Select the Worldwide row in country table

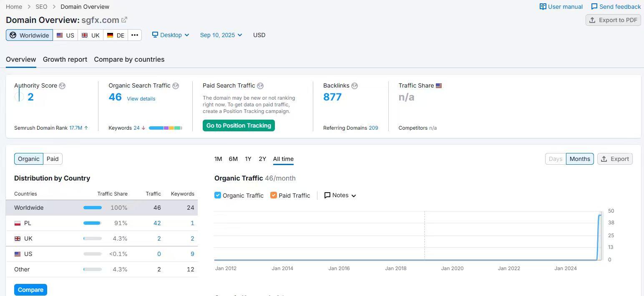pyautogui.click(x=102, y=208)
